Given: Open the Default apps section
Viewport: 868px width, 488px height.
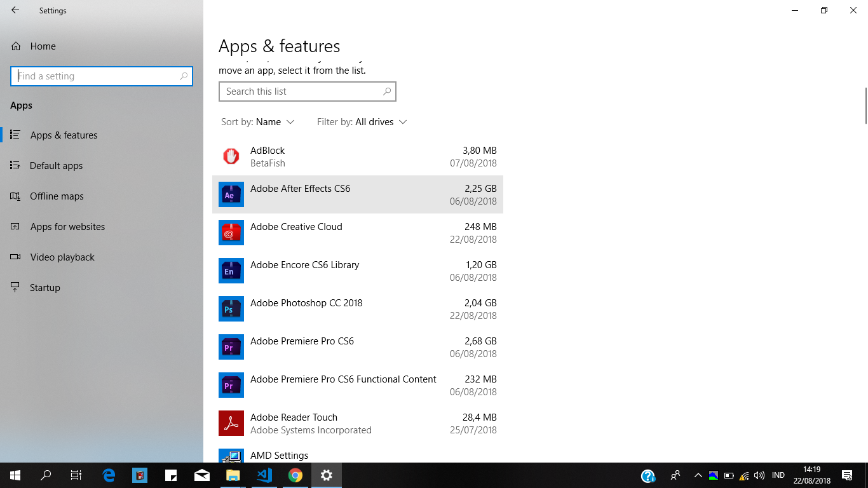Looking at the screenshot, I should (x=102, y=166).
